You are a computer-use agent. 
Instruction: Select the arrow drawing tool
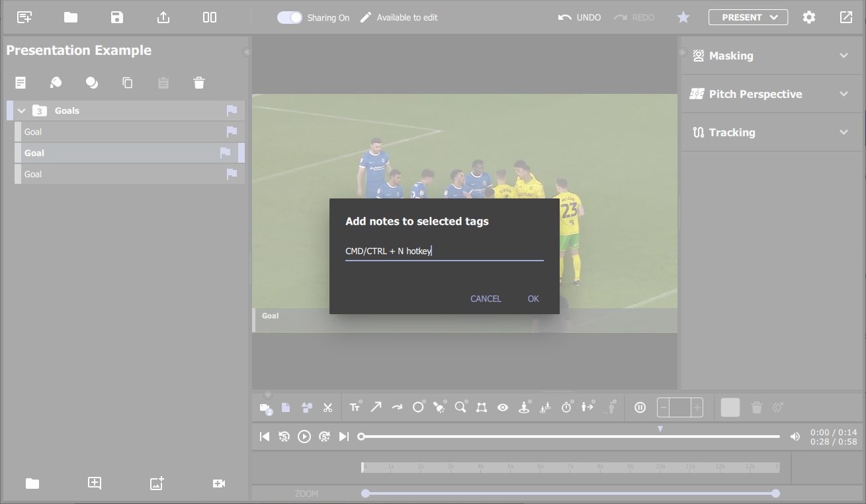[x=376, y=407]
